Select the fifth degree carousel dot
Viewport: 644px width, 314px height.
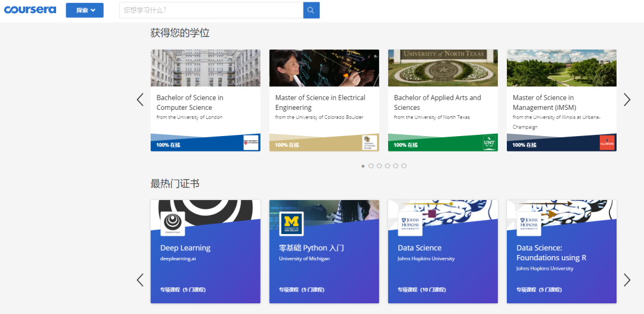point(396,166)
